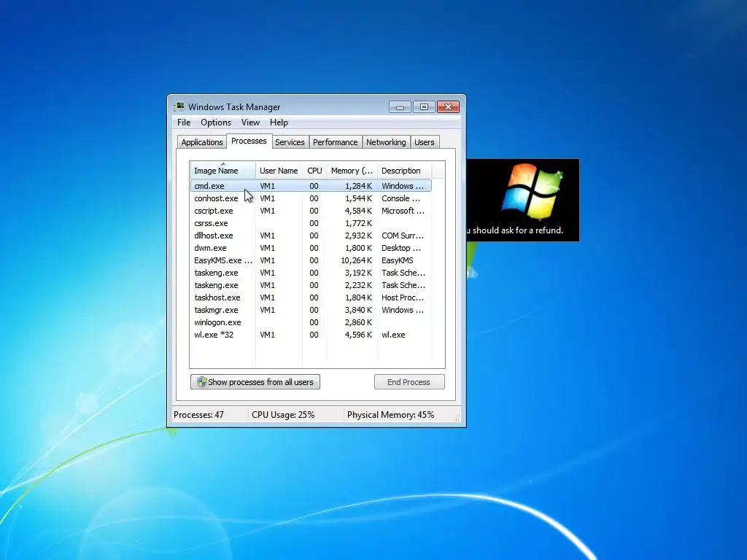Sort by the User Name column header
The image size is (747, 560).
tap(279, 171)
